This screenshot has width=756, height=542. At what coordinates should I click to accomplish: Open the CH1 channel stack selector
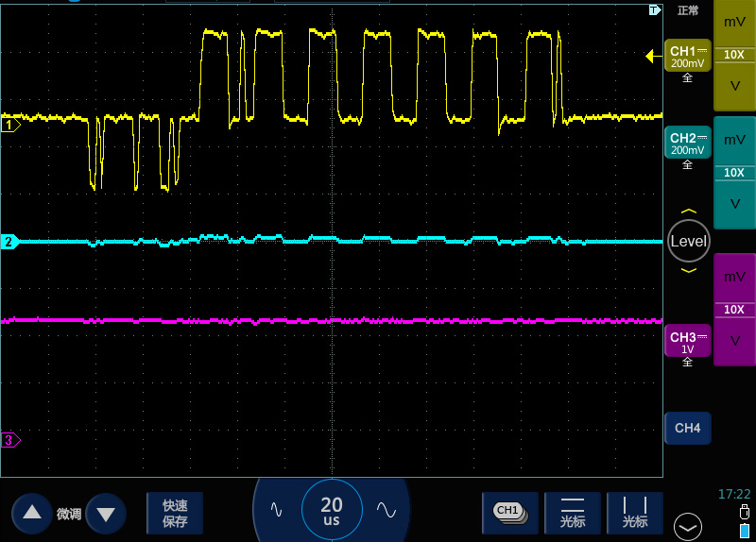(509, 513)
